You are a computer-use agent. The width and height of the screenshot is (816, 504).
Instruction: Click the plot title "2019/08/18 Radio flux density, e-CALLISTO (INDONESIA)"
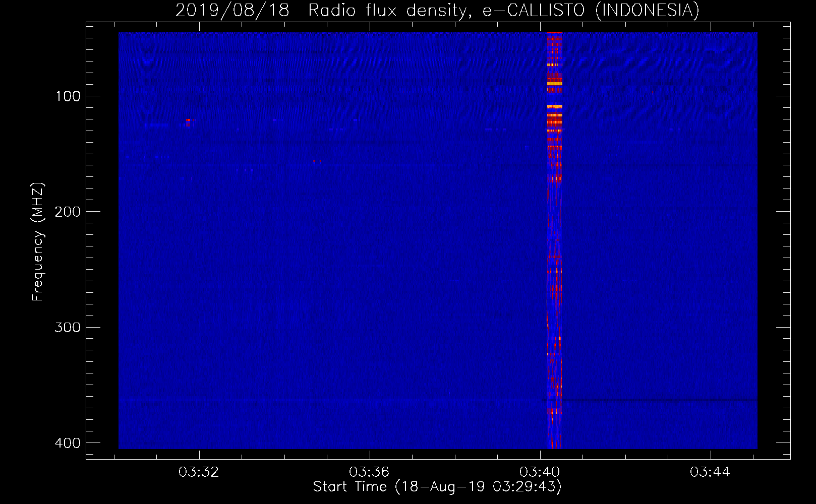pyautogui.click(x=437, y=10)
